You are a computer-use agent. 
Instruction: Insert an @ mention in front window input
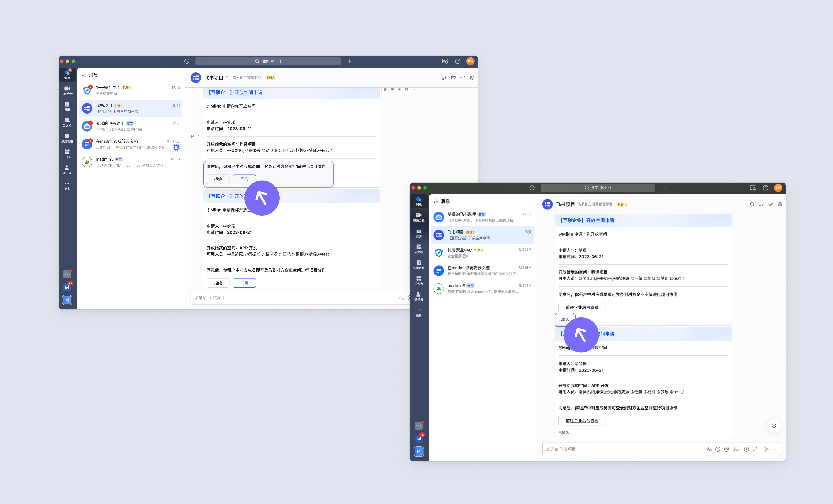726,449
